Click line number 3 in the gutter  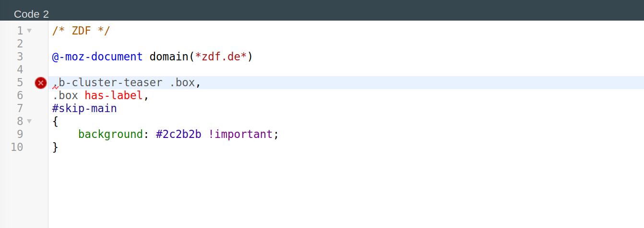pyautogui.click(x=20, y=57)
